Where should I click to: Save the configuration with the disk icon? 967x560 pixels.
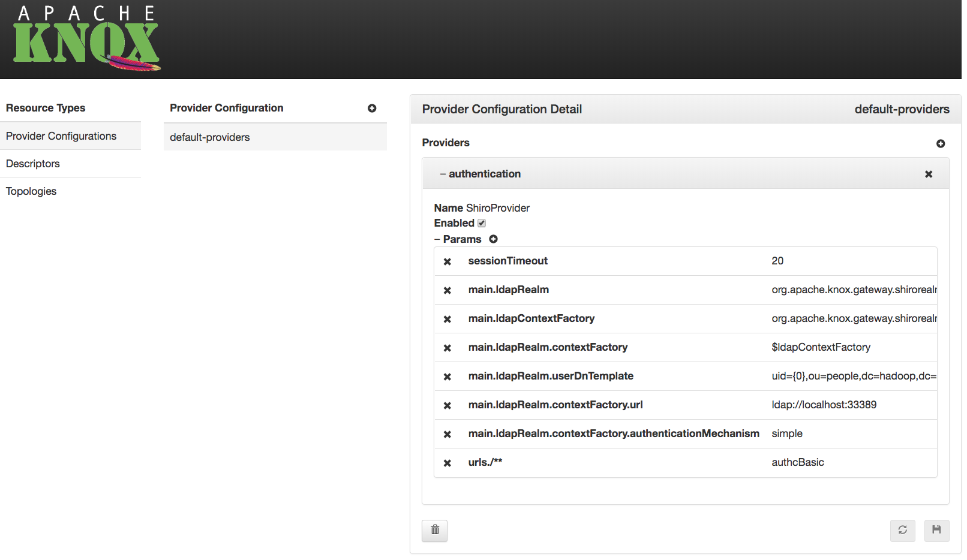[936, 531]
